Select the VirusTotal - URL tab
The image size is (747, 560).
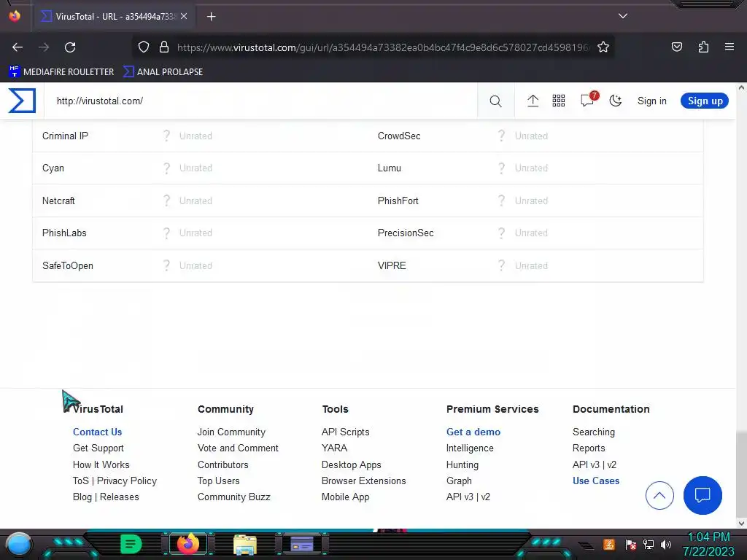[x=115, y=17]
